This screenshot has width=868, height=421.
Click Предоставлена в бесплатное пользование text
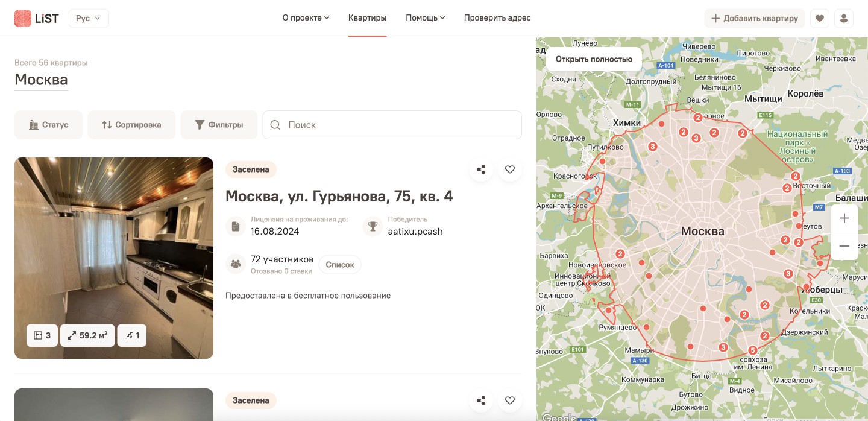(308, 296)
